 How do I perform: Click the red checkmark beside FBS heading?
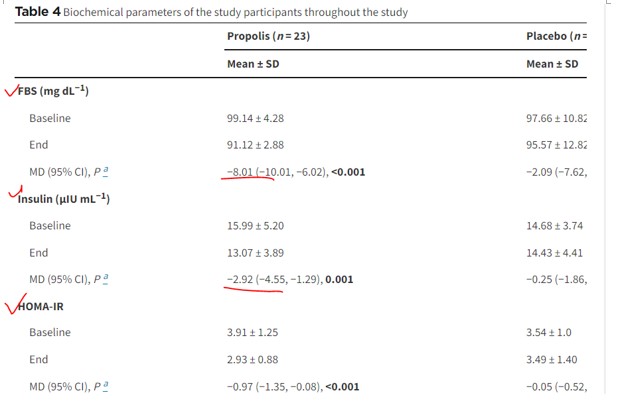[x=12, y=91]
